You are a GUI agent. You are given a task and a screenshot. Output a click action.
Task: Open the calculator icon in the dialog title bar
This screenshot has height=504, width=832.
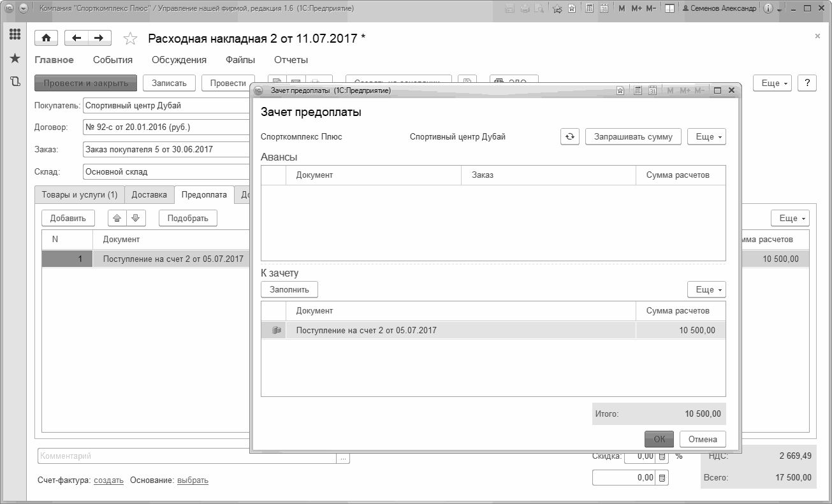coord(638,90)
